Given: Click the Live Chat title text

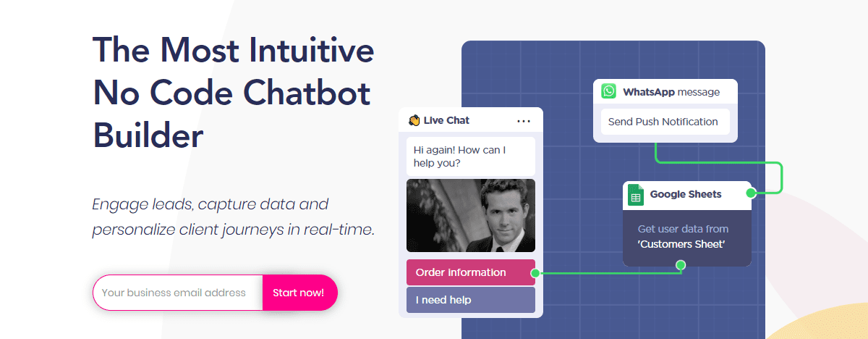Looking at the screenshot, I should point(446,120).
